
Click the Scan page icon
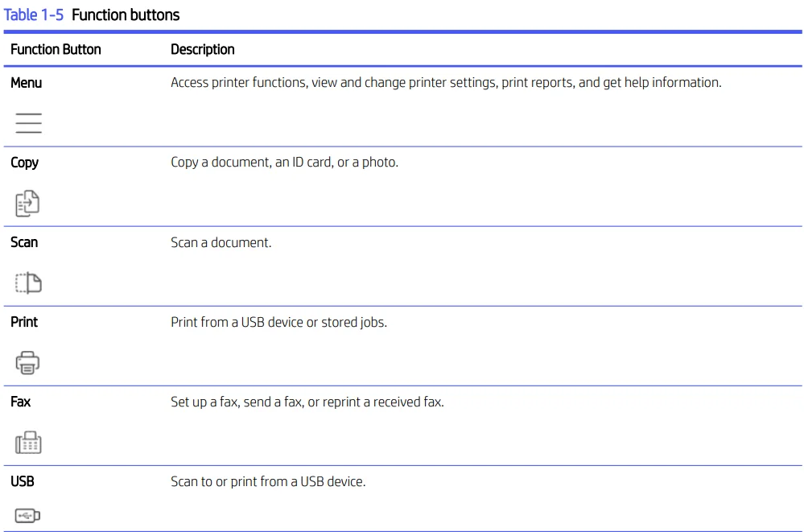pyautogui.click(x=28, y=282)
